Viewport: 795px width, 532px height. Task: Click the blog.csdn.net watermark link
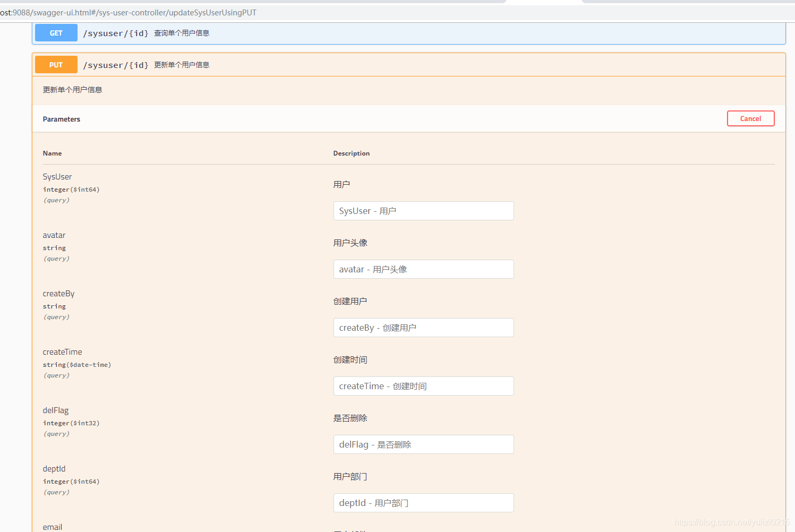click(731, 522)
